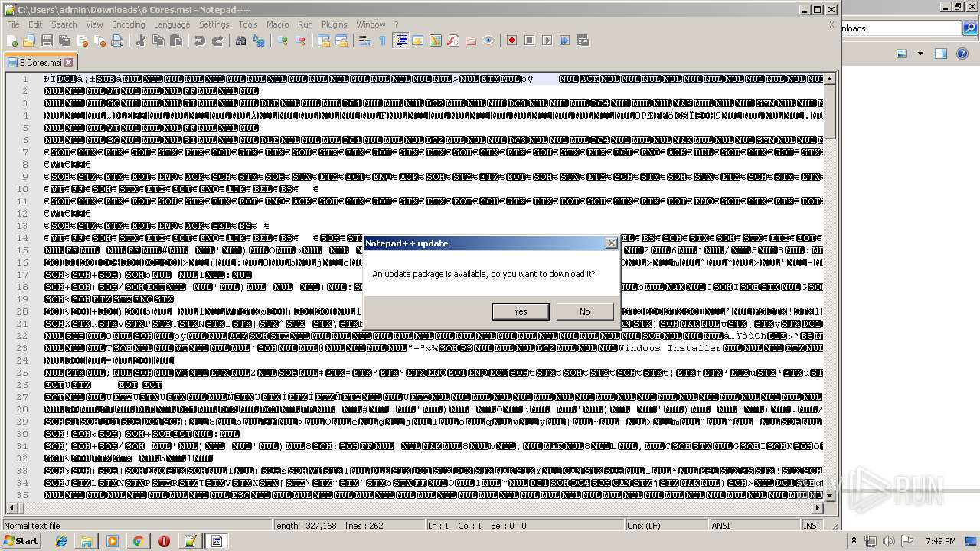Image resolution: width=980 pixels, height=551 pixels.
Task: Click the help icon in background window
Action: point(962,54)
